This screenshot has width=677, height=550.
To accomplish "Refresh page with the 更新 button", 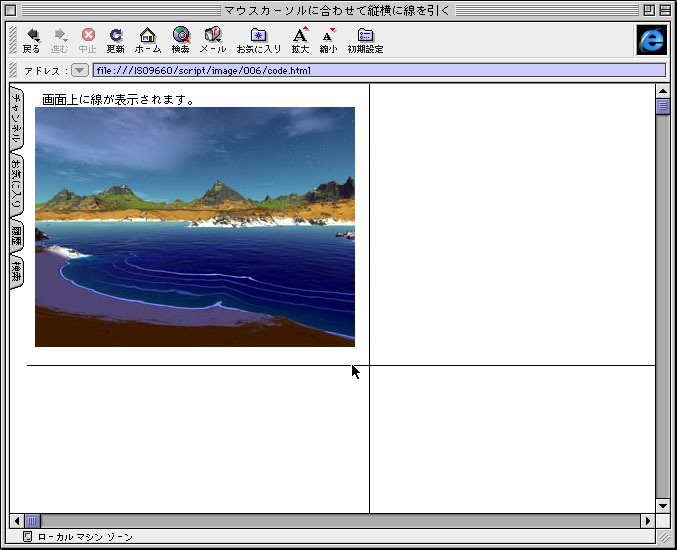I will pos(116,41).
